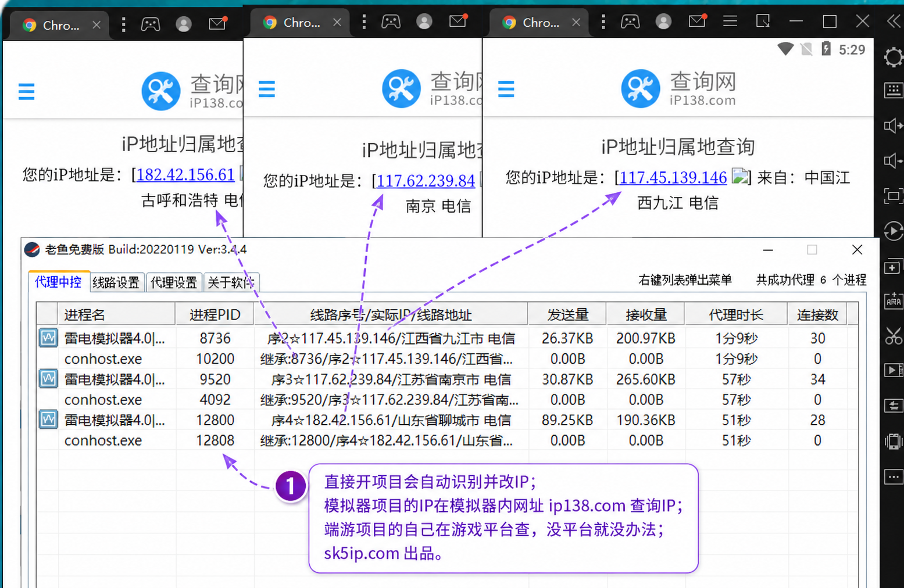Open the keyboard mapping tool in the sidebar
The height and width of the screenshot is (588, 904).
coord(893,90)
